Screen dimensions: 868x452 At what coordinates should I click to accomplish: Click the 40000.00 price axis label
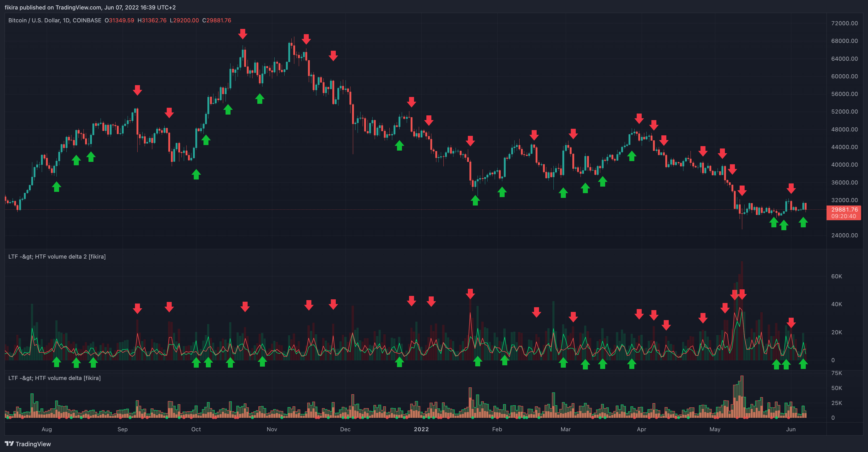point(844,165)
